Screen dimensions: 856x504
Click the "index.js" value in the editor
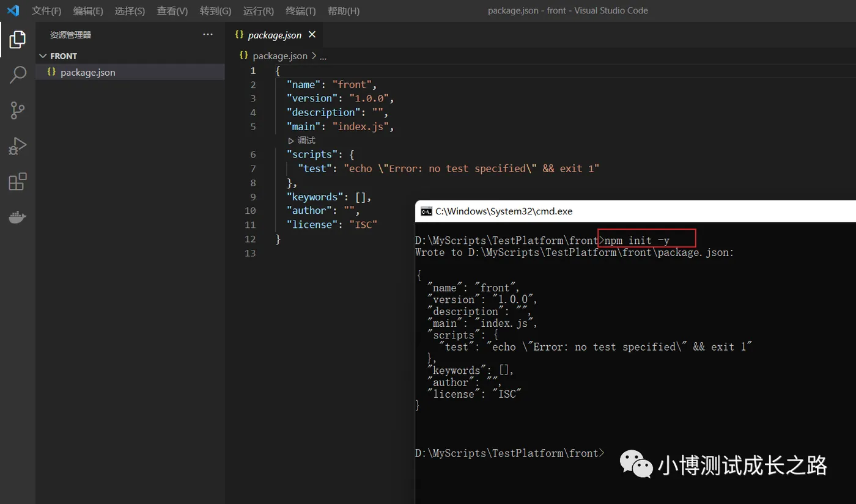pos(361,126)
